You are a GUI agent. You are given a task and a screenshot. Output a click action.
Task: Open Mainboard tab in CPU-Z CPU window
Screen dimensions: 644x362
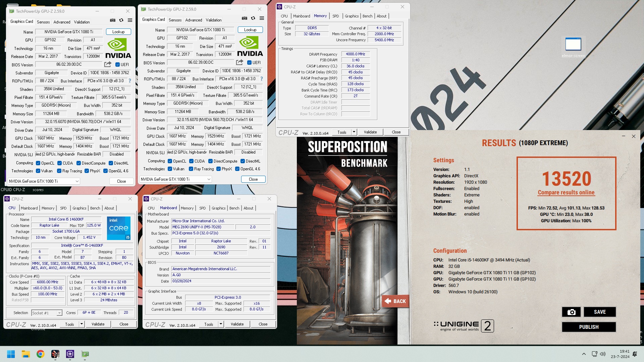tap(29, 208)
